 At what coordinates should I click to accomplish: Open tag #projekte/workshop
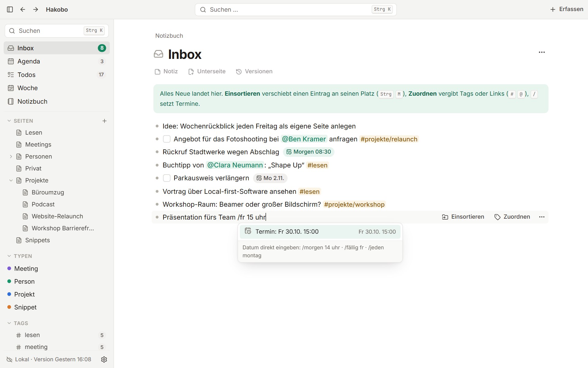(x=354, y=205)
